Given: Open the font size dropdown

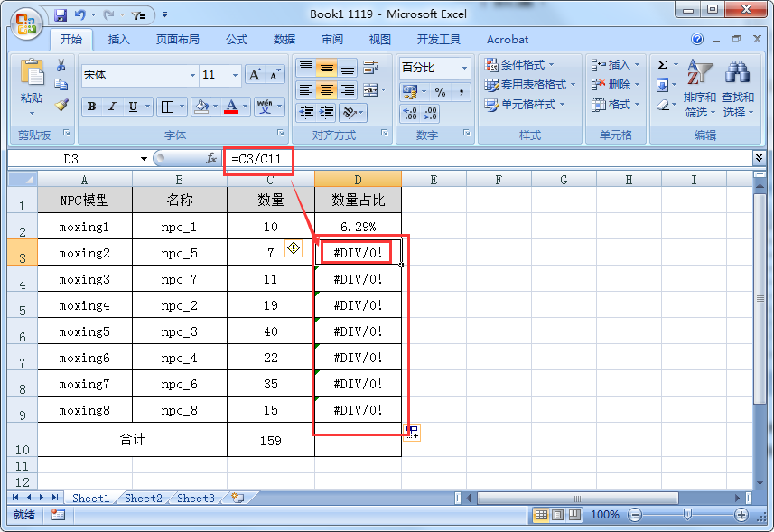Looking at the screenshot, I should pyautogui.click(x=235, y=76).
